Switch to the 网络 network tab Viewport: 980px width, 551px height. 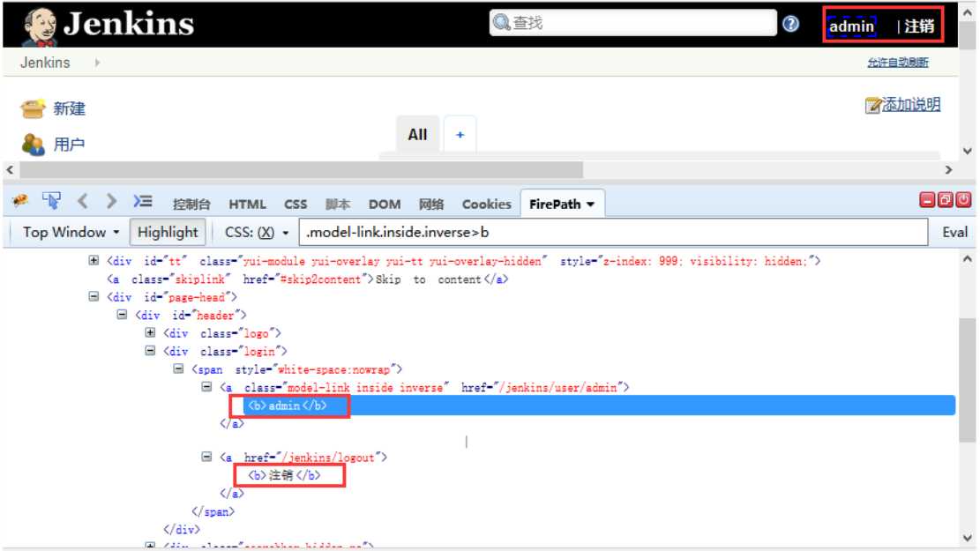coord(431,205)
